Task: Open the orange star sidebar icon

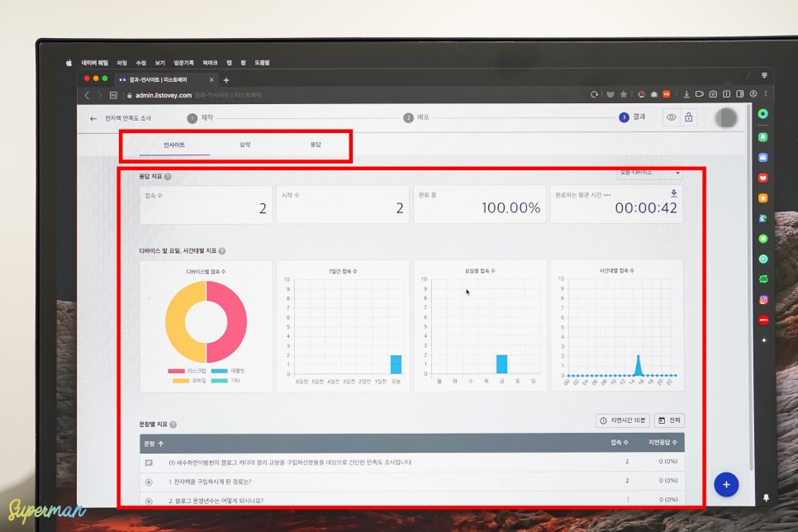Action: coord(762,198)
